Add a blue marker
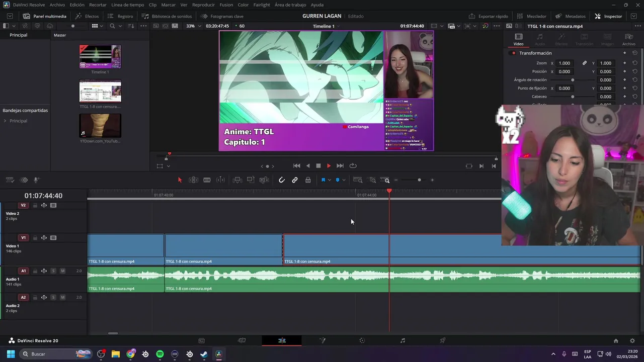The height and width of the screenshot is (362, 644). (x=338, y=180)
